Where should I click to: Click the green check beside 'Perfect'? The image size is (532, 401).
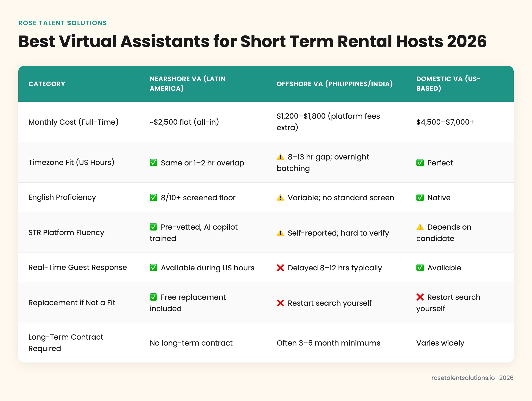click(420, 163)
